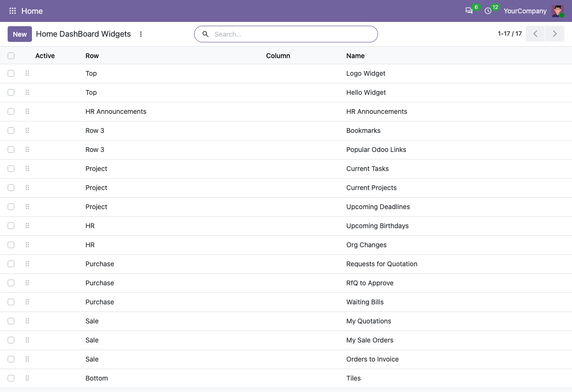Open the My Quotations record
This screenshot has width=572, height=392.
point(368,321)
